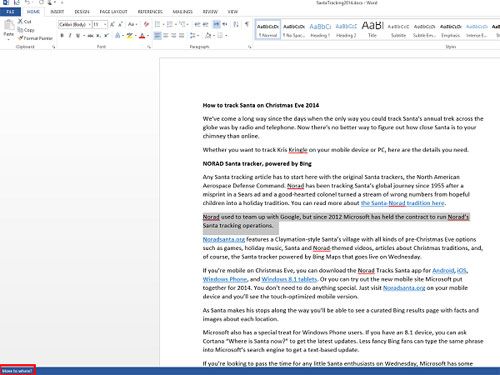Decrease the paragraph indent

(197, 24)
